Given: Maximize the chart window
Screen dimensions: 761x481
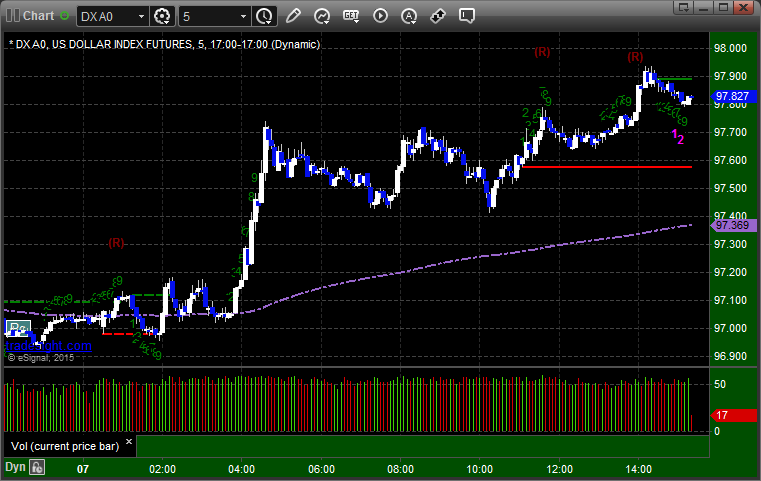Looking at the screenshot, I should pos(723,7).
